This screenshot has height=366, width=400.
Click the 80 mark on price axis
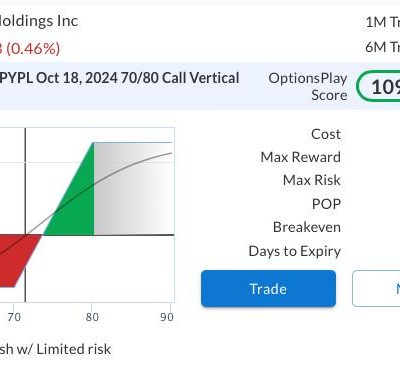(92, 317)
